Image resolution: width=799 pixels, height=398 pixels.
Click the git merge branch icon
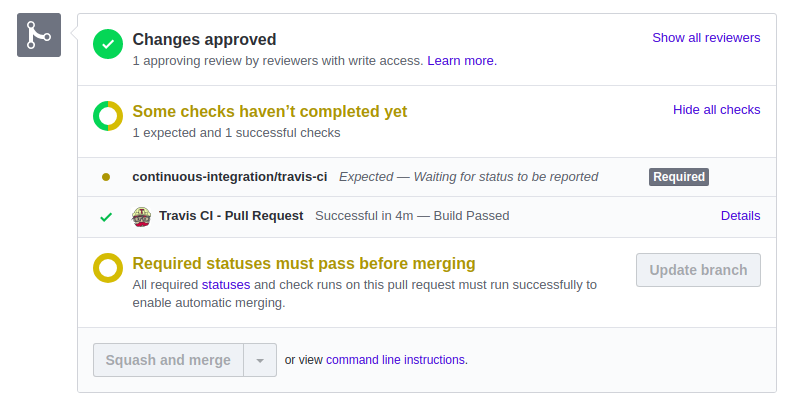point(39,35)
